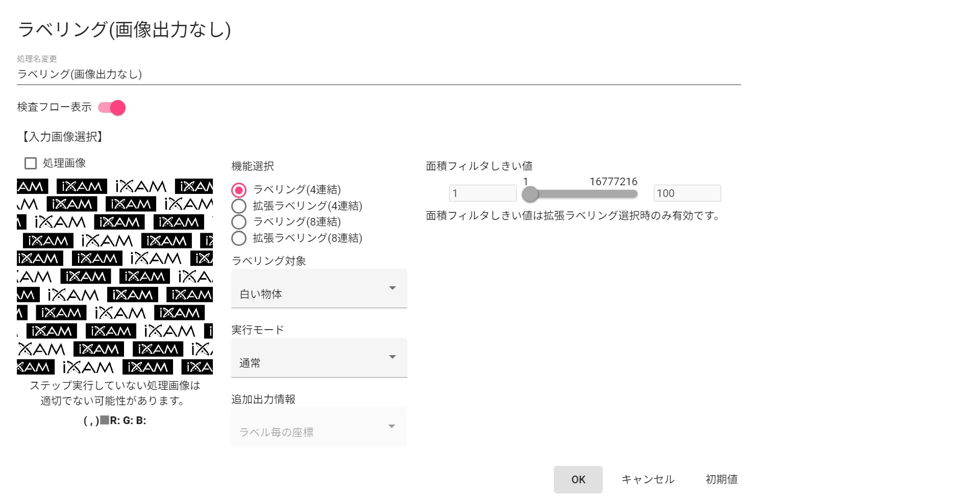Open the ラベリング対象 dropdown showing 白い物体
The width and height of the screenshot is (980, 496).
click(318, 289)
